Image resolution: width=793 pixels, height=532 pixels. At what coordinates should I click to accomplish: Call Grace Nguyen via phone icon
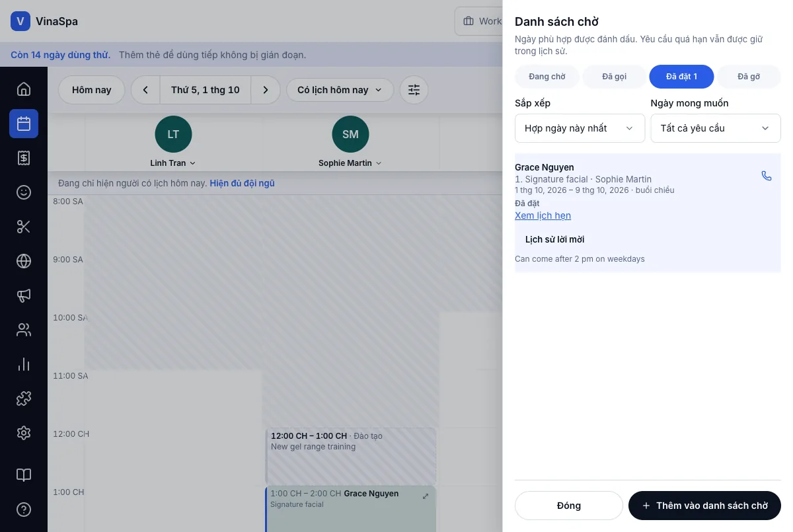tap(767, 176)
